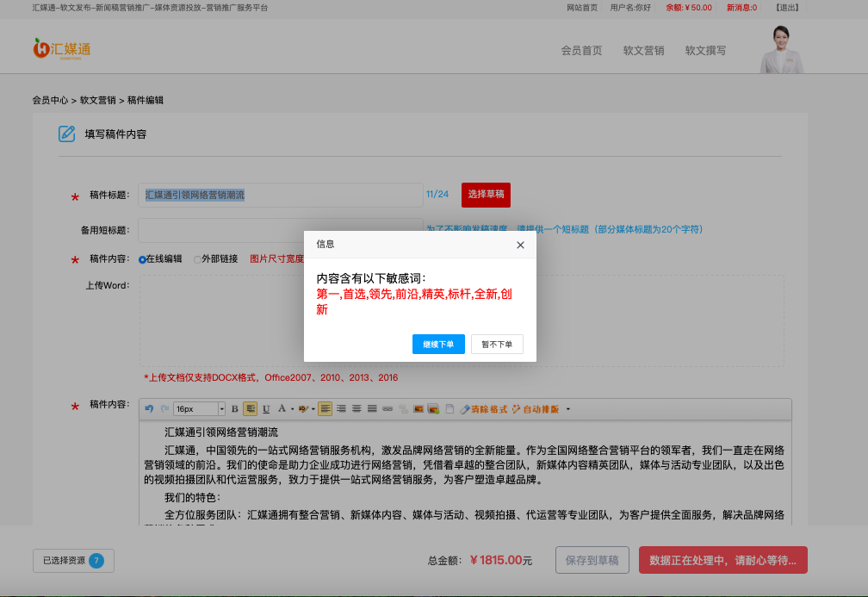868x597 pixels.
Task: Choose the font color letter A
Action: point(282,408)
